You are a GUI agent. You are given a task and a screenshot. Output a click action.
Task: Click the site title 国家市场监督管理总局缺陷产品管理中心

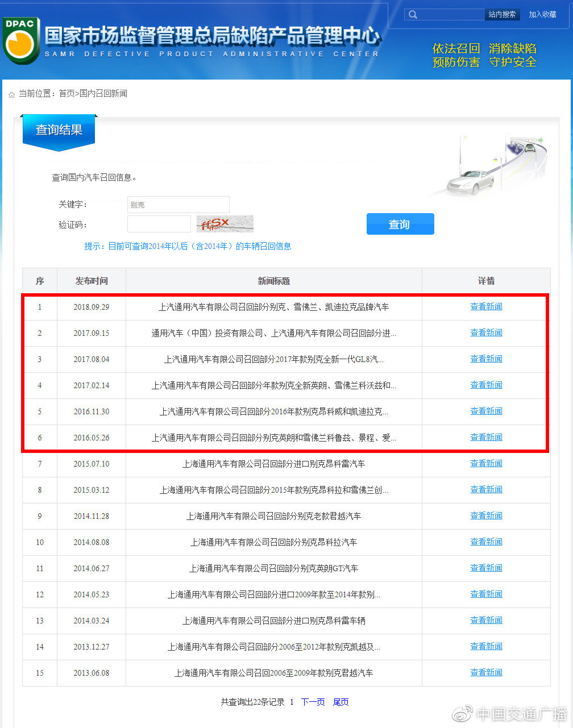[x=212, y=36]
